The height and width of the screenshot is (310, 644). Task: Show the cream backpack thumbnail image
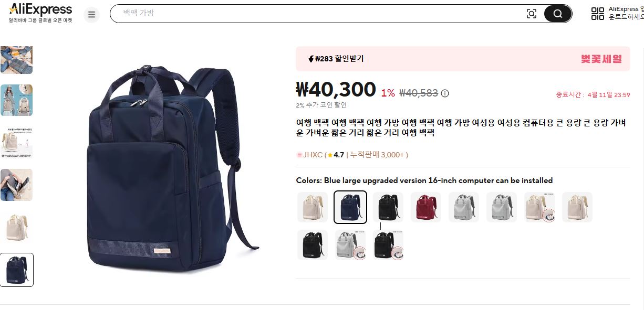[x=16, y=227]
